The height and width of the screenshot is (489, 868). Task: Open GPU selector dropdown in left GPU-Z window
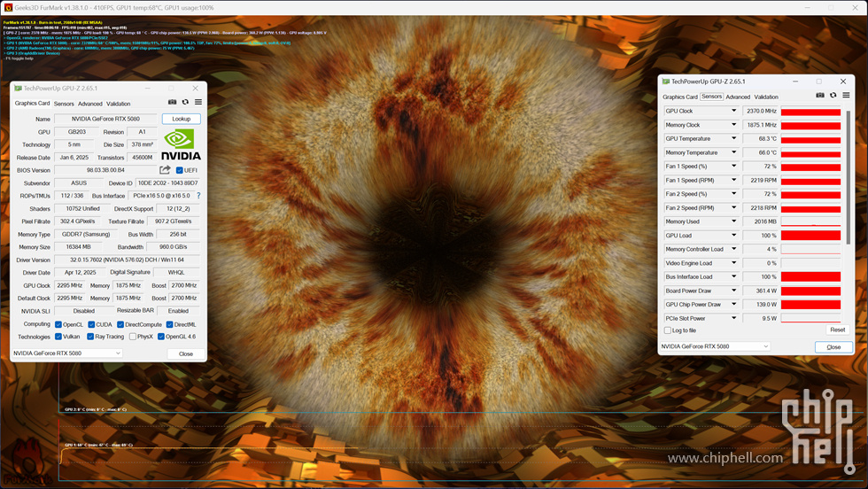coord(67,353)
